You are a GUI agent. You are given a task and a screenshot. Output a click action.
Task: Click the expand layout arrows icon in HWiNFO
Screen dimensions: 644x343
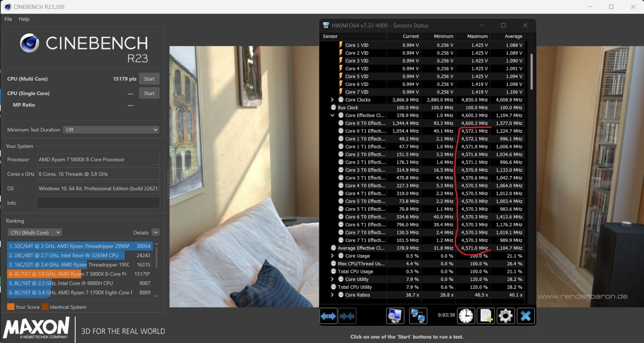point(328,316)
